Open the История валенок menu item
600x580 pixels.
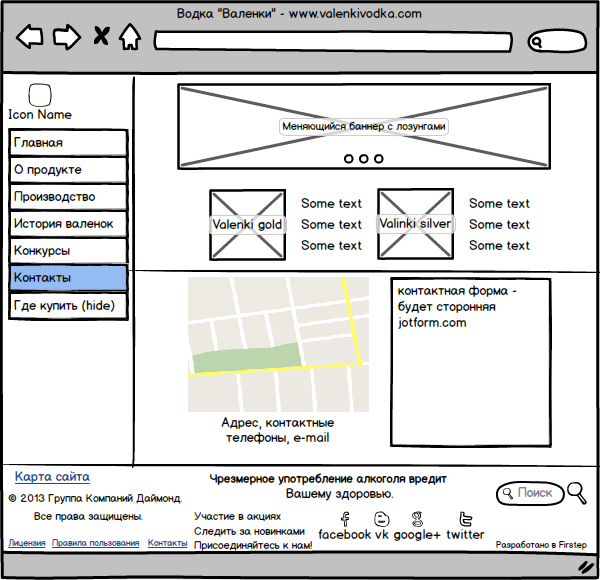tap(68, 223)
